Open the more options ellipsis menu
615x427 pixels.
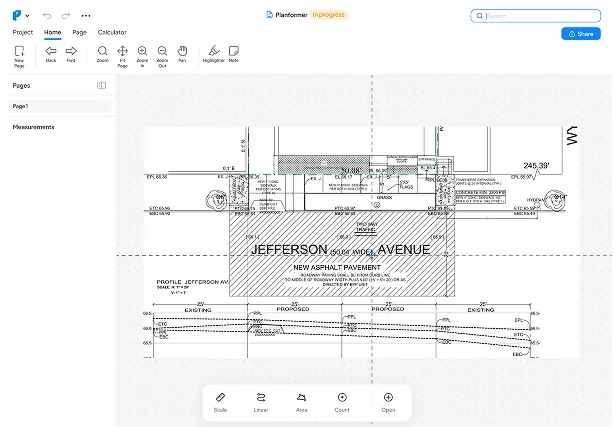coord(86,16)
